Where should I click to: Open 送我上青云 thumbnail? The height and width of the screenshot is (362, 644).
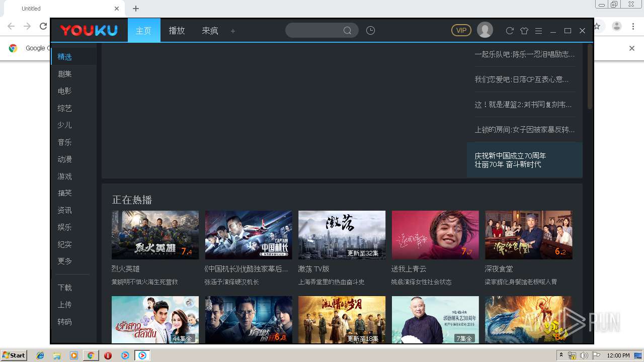click(435, 235)
